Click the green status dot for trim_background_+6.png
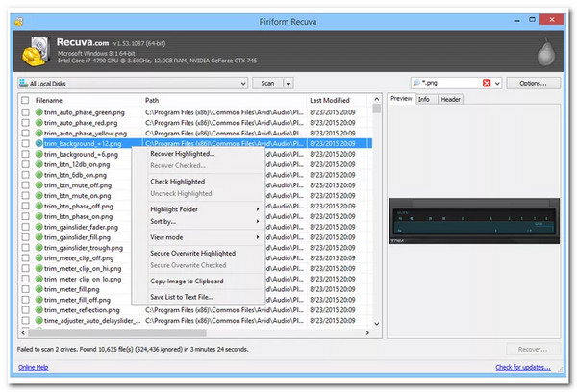The width and height of the screenshot is (577, 392). coord(39,154)
